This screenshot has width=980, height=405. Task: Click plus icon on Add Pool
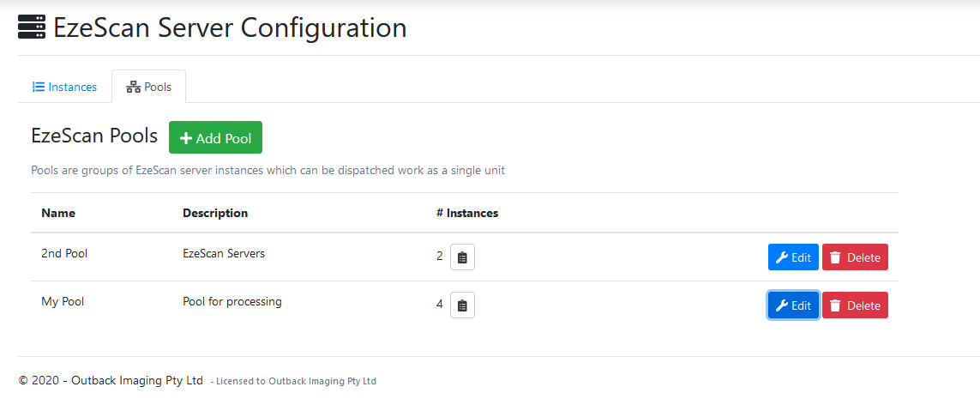click(x=185, y=138)
